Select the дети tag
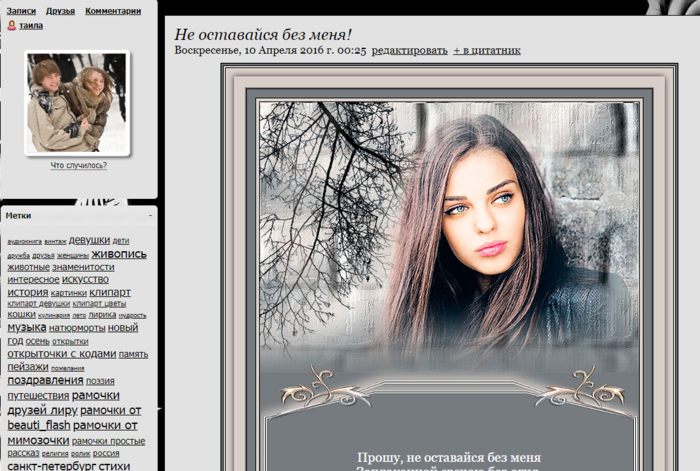 point(121,241)
